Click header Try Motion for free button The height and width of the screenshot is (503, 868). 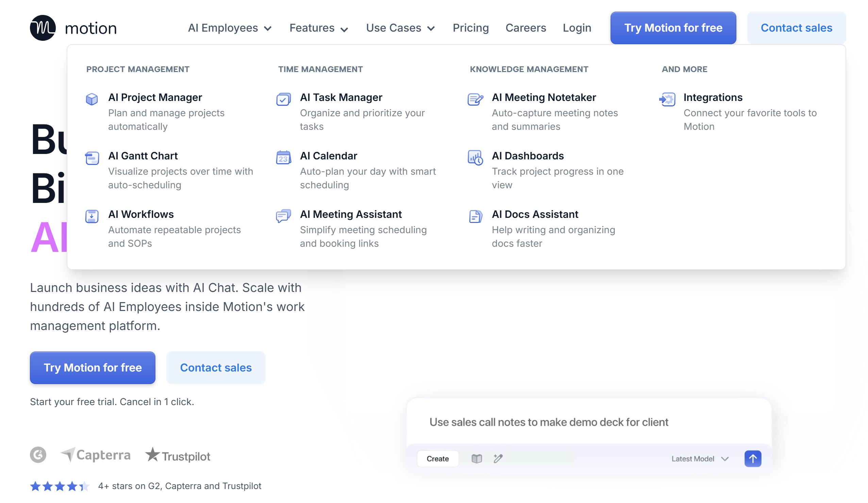tap(673, 28)
